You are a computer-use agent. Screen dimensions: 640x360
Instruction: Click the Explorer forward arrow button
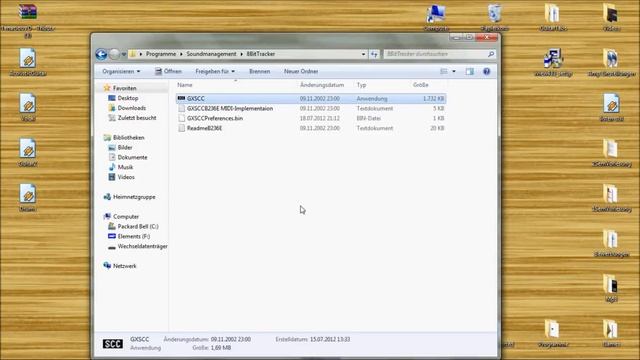click(x=115, y=54)
